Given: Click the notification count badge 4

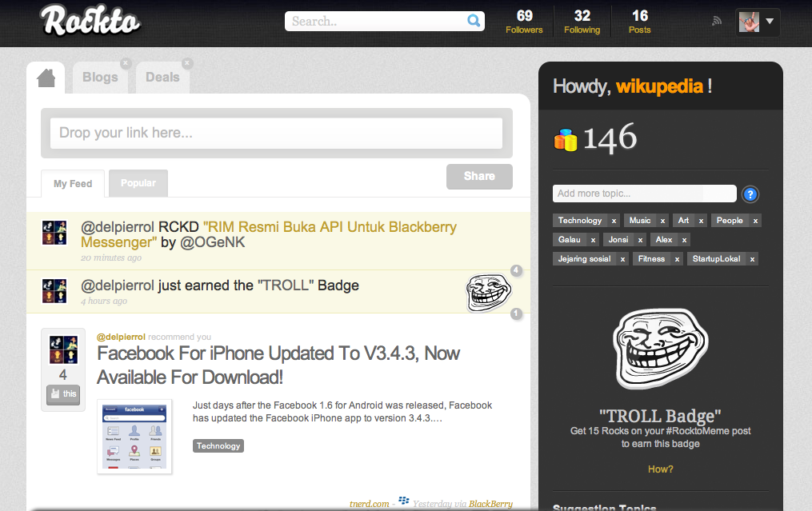Looking at the screenshot, I should 516,270.
